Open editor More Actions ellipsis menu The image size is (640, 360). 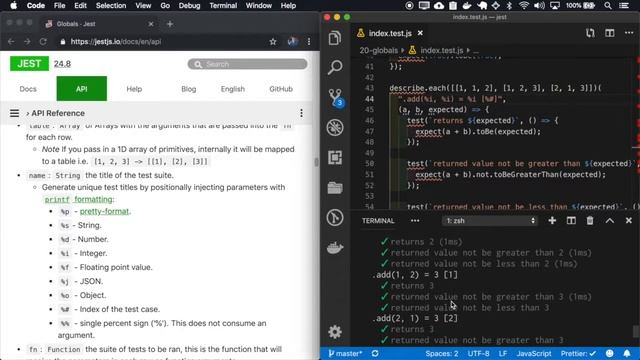tap(629, 33)
